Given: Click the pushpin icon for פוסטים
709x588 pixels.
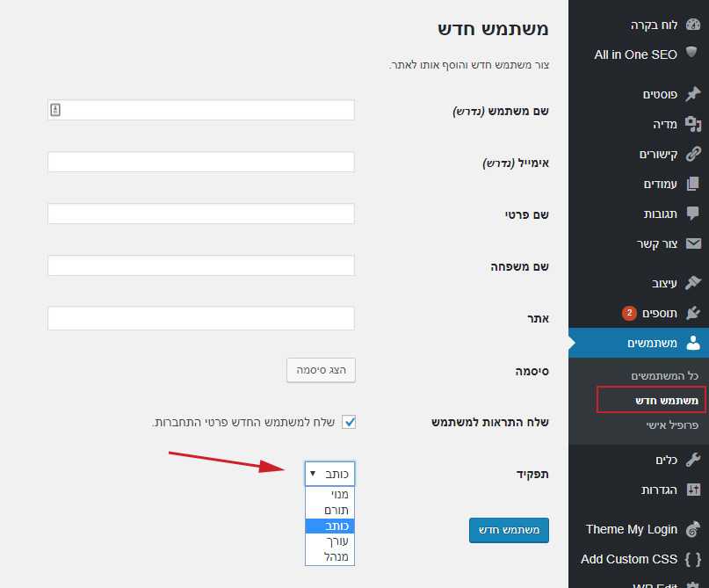Looking at the screenshot, I should click(x=692, y=94).
